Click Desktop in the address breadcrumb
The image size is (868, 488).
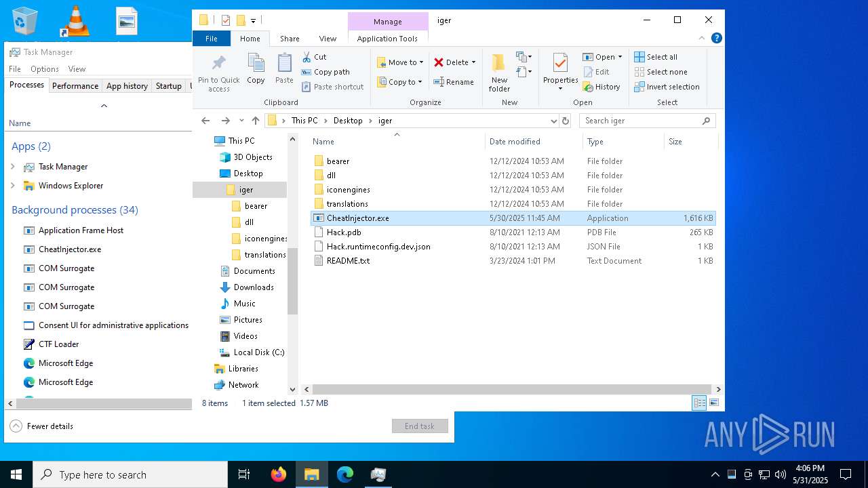tap(348, 121)
